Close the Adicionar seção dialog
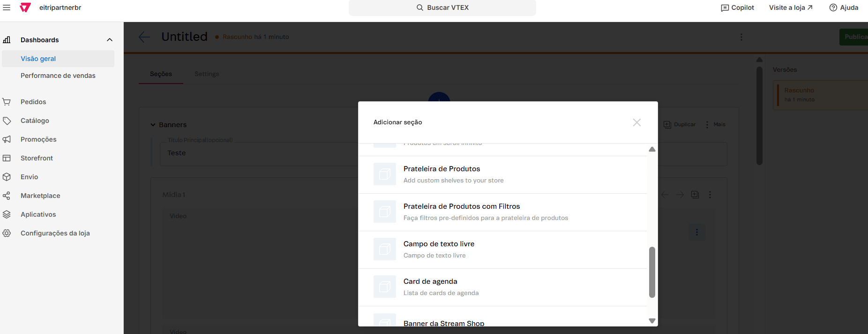This screenshot has width=868, height=334. point(636,122)
